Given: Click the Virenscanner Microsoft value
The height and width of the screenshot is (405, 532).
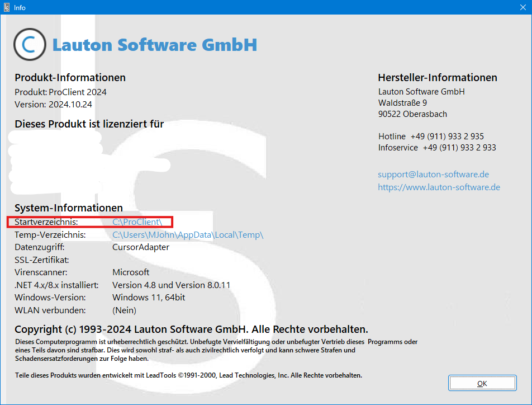Looking at the screenshot, I should 131,272.
